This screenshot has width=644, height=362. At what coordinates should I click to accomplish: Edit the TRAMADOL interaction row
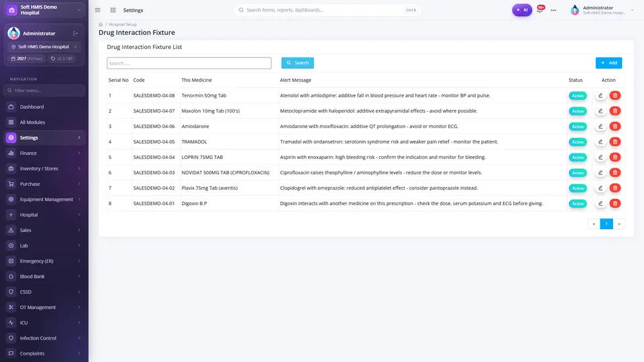pyautogui.click(x=600, y=141)
